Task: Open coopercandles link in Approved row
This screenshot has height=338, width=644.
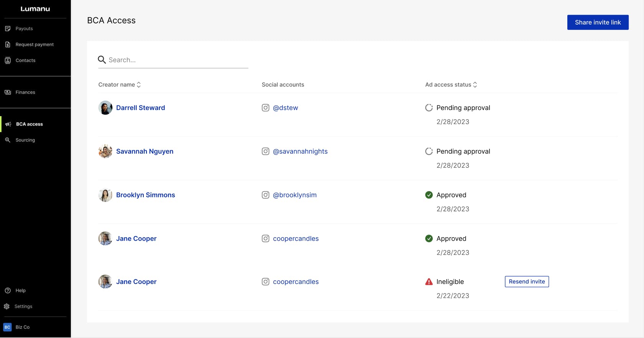Action: [296, 239]
